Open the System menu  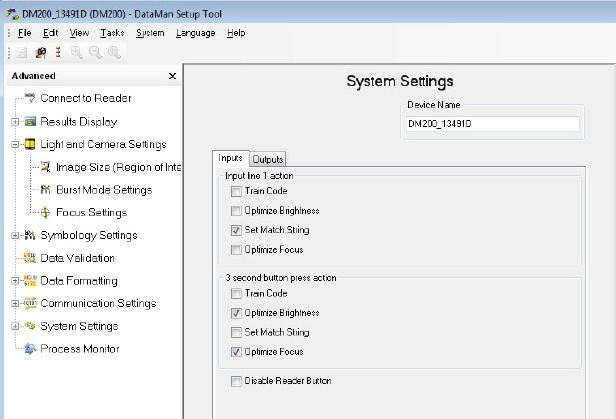coord(150,33)
